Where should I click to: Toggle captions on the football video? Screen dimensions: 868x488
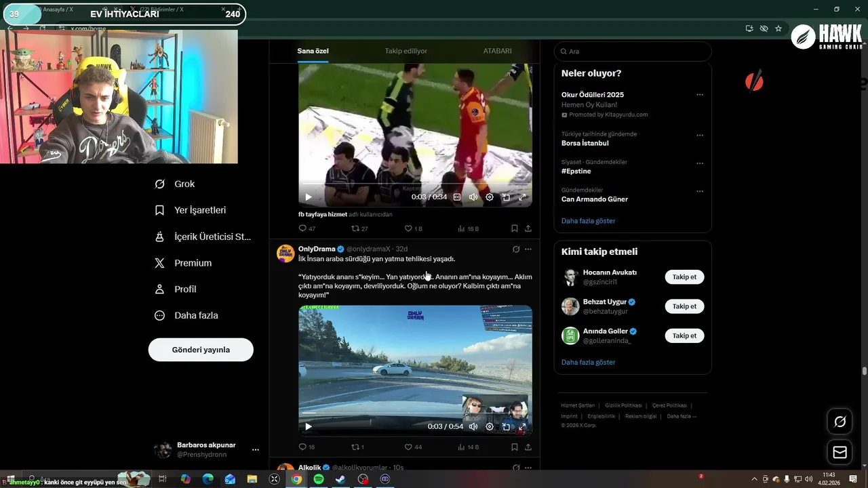coord(457,197)
